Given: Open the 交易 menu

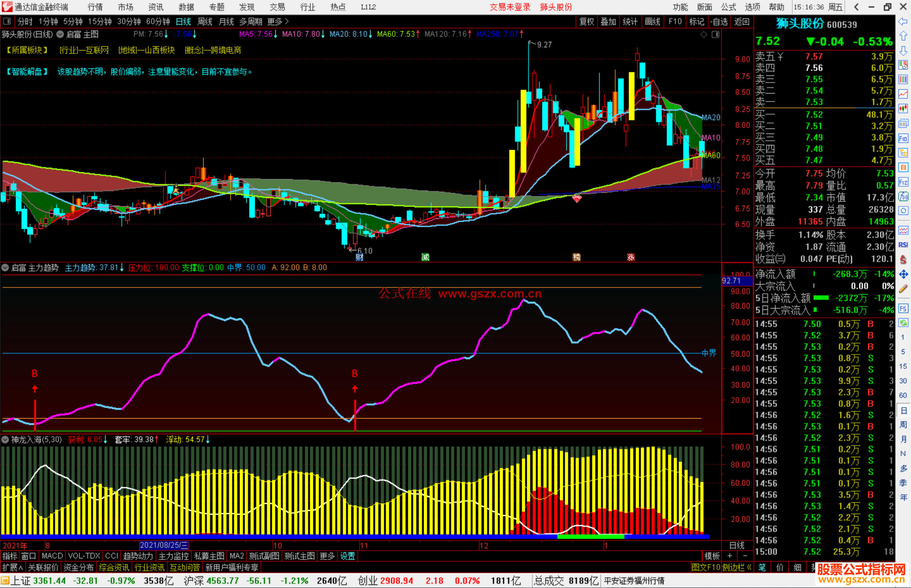Looking at the screenshot, I should [277, 7].
